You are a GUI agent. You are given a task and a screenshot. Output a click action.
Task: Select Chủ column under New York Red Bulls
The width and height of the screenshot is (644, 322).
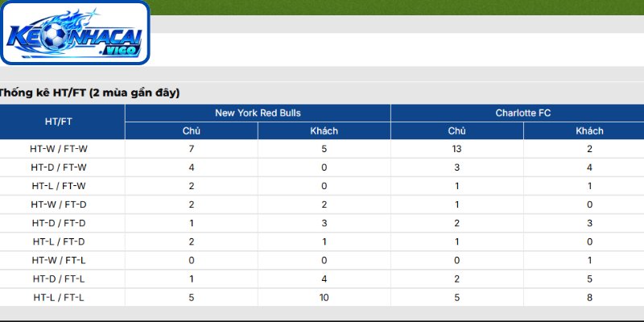[192, 131]
